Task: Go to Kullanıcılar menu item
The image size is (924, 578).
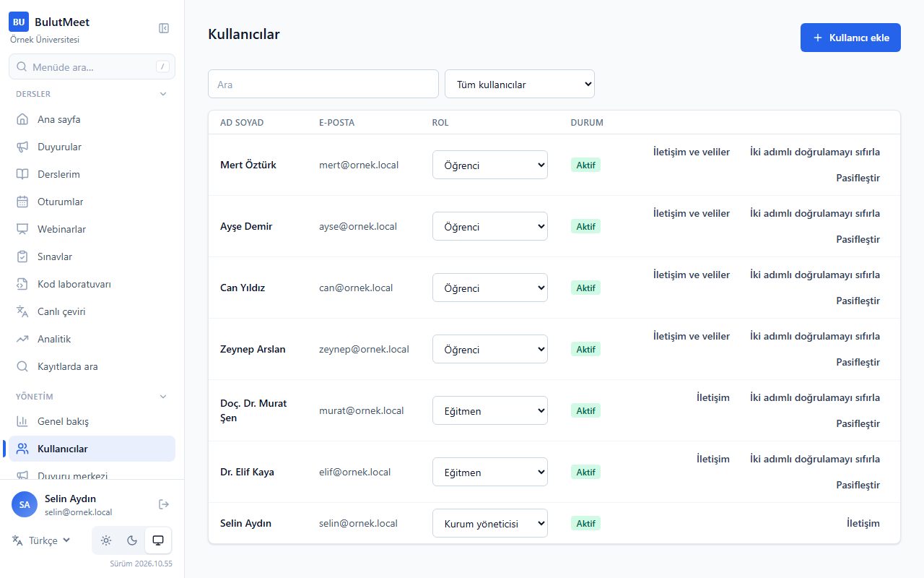Action: [92, 449]
